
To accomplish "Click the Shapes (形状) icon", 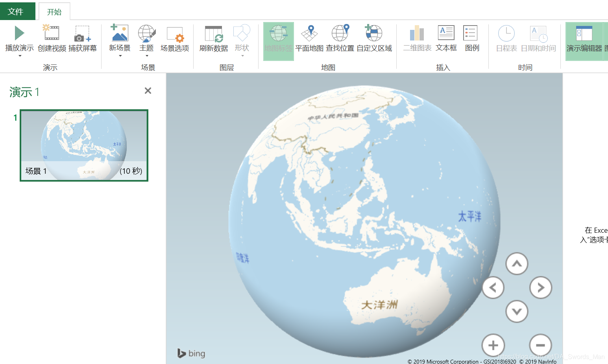I will pos(242,33).
